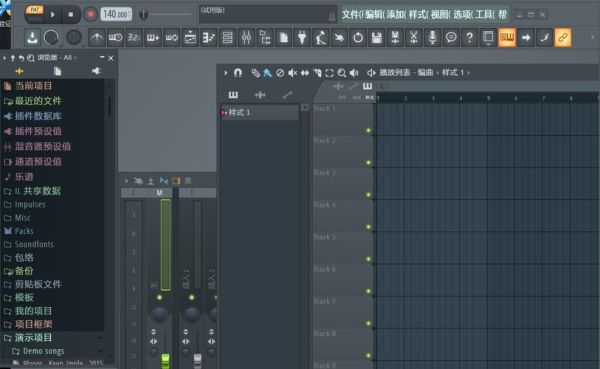Image resolution: width=600 pixels, height=369 pixels.
Task: Toggle the Track 5 mute light
Action: pyautogui.click(x=368, y=259)
